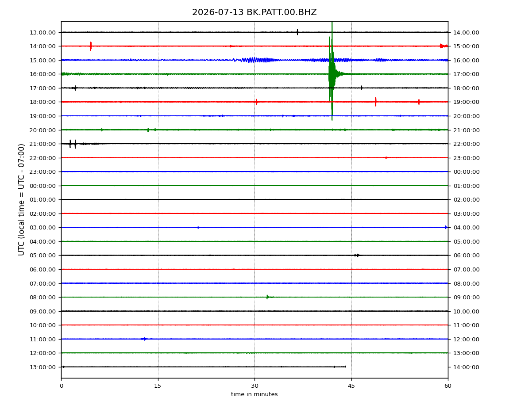Click the red spike near minute 49 on the 18:00:00 trace

pos(376,102)
